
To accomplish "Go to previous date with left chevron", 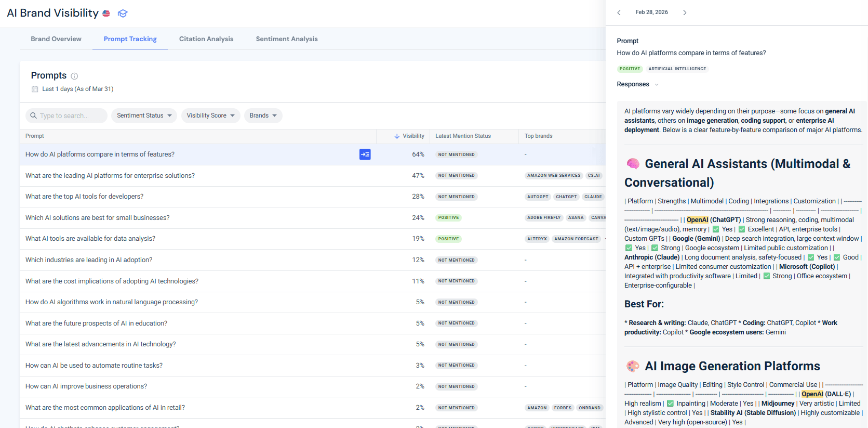I will click(619, 12).
